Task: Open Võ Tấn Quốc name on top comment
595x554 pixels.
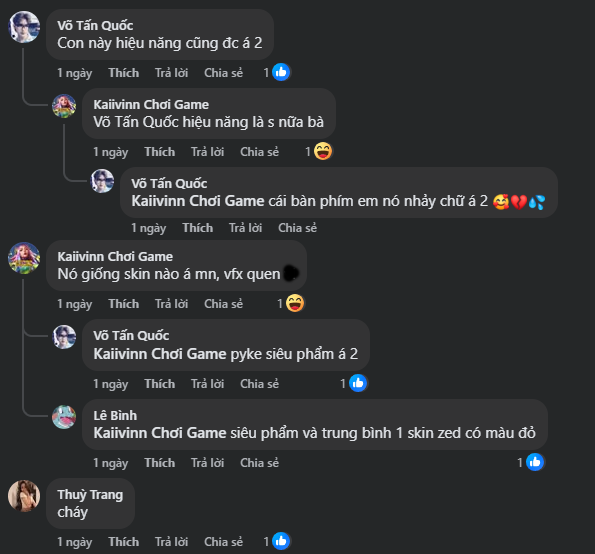Action: (95, 25)
